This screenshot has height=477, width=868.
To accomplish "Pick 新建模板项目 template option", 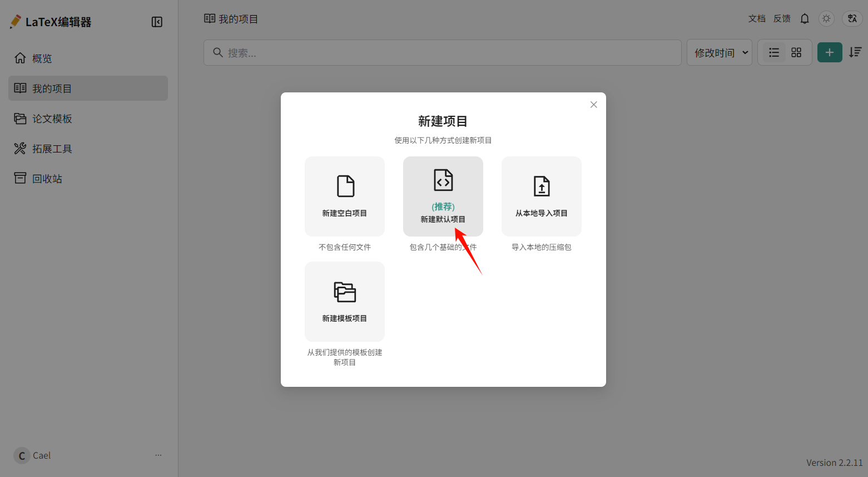I will pyautogui.click(x=345, y=302).
